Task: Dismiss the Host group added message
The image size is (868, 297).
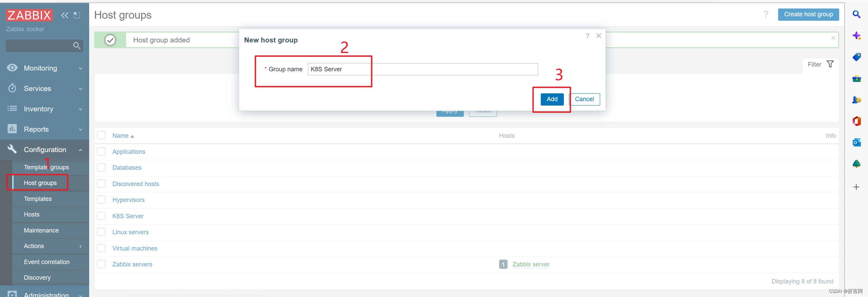Action: (833, 38)
